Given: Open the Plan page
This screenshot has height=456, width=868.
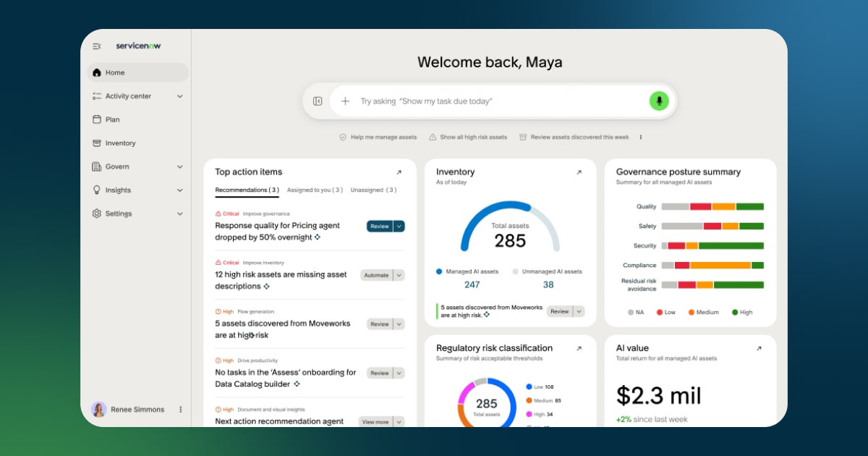Looking at the screenshot, I should (137, 119).
